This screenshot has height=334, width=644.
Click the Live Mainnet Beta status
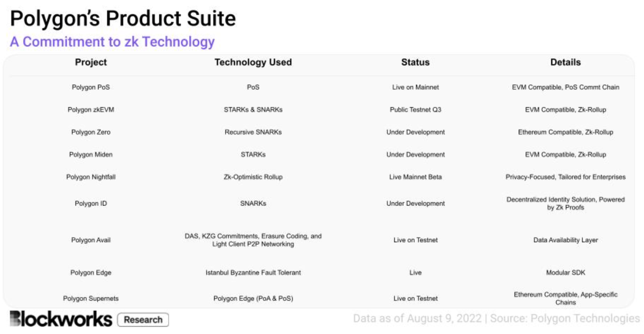pos(415,177)
